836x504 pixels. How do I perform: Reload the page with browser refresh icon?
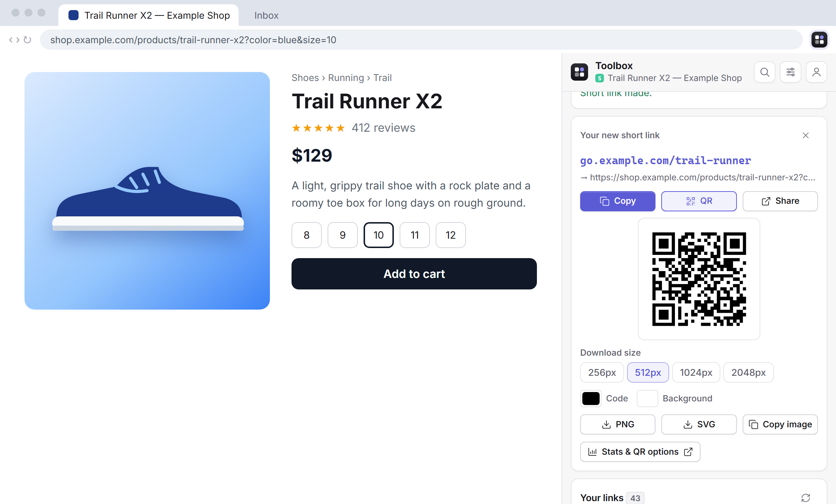(x=27, y=40)
